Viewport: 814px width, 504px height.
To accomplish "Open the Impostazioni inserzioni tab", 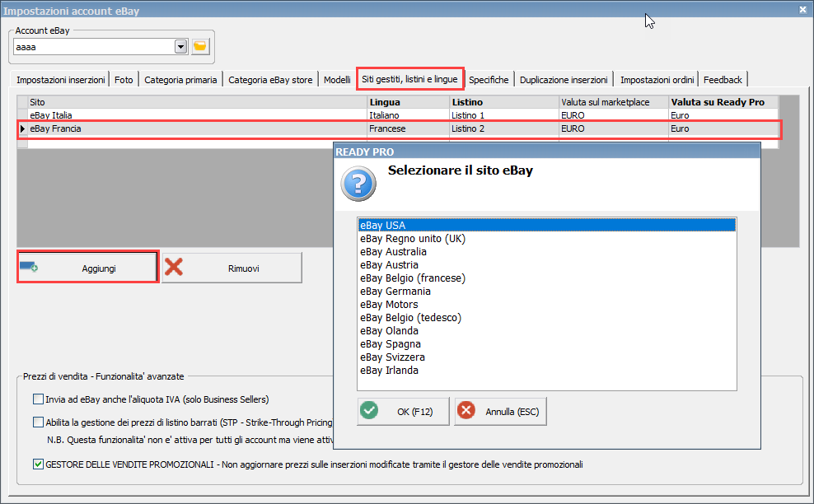I will (60, 80).
